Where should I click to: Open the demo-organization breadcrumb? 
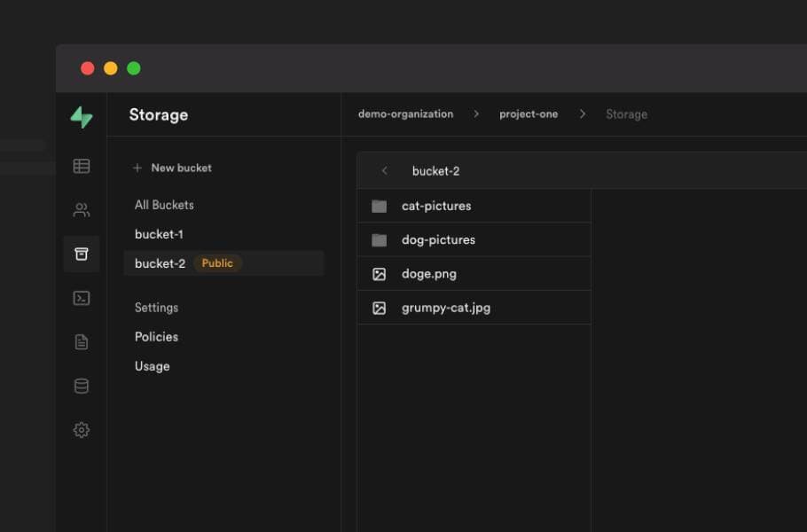403,113
